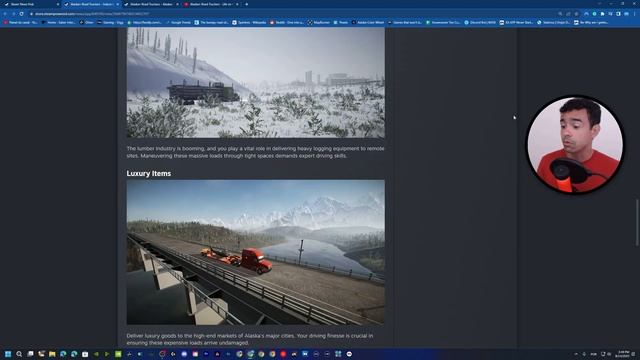Click the snowy logging truck screenshot

pyautogui.click(x=256, y=83)
